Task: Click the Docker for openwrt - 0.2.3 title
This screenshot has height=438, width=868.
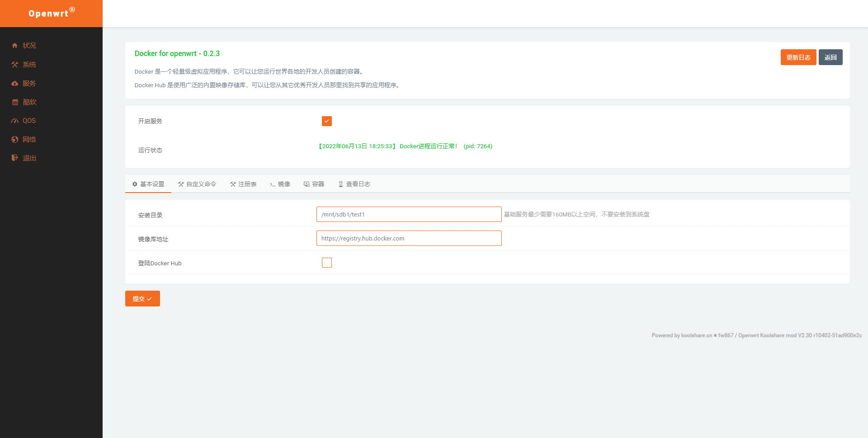Action: coord(177,53)
